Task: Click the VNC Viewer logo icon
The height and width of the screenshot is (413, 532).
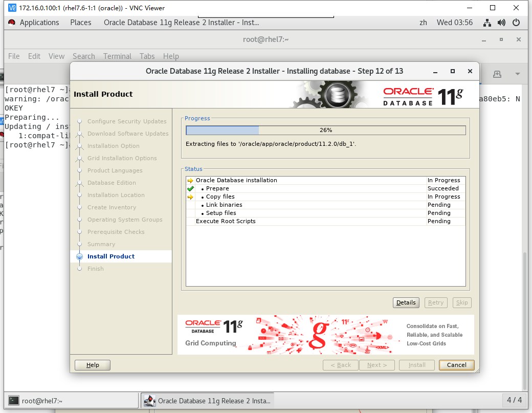Action: (12, 8)
